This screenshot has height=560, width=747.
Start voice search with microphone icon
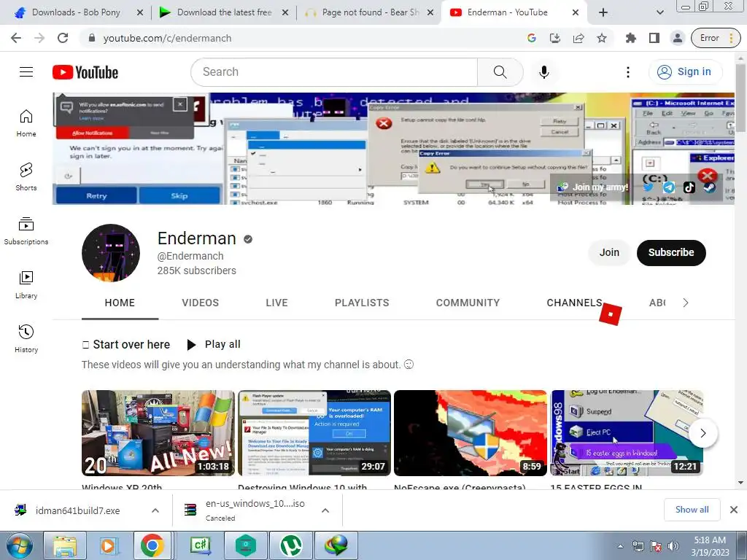click(x=544, y=72)
